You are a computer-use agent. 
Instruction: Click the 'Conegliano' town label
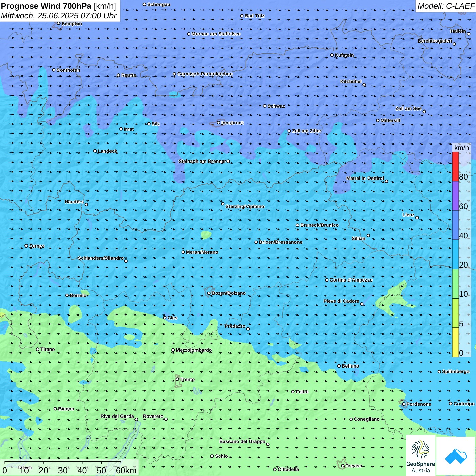367,419
